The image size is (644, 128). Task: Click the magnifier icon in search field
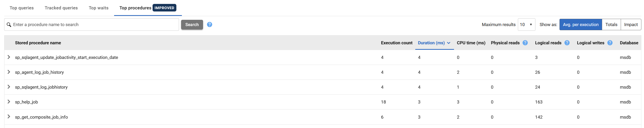9,25
